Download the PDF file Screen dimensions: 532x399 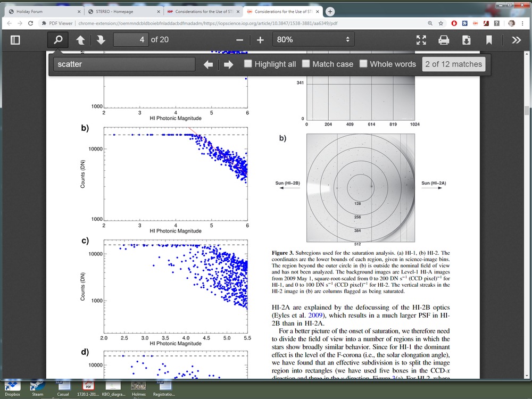466,40
